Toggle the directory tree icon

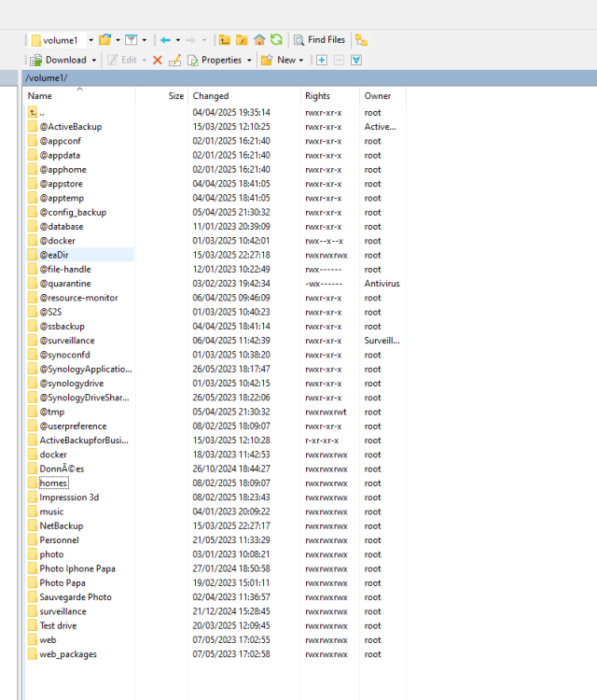361,40
